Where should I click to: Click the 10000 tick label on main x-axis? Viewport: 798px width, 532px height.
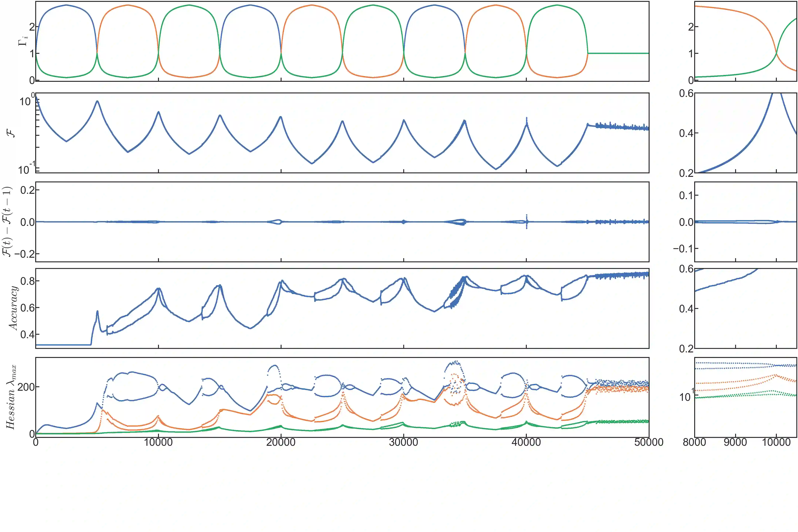[x=158, y=442]
